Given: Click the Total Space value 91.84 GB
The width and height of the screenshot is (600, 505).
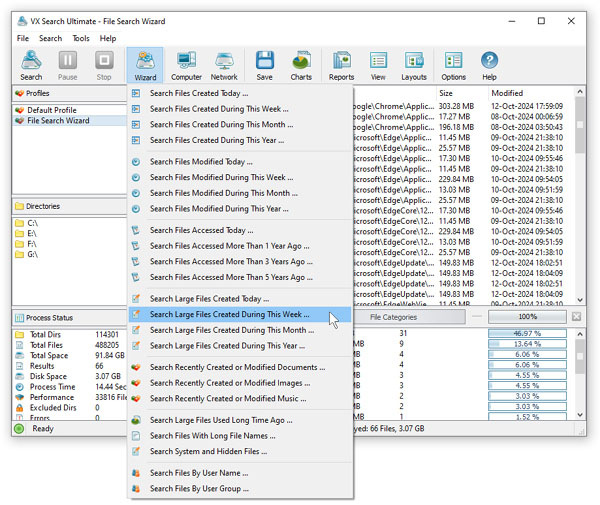Looking at the screenshot, I should coord(110,355).
